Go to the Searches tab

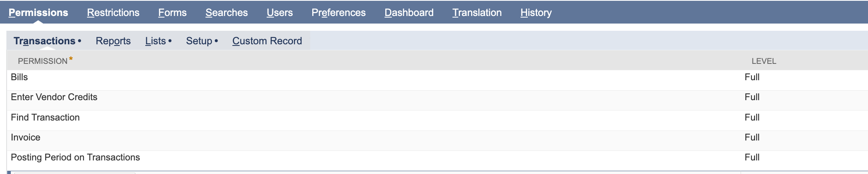226,13
